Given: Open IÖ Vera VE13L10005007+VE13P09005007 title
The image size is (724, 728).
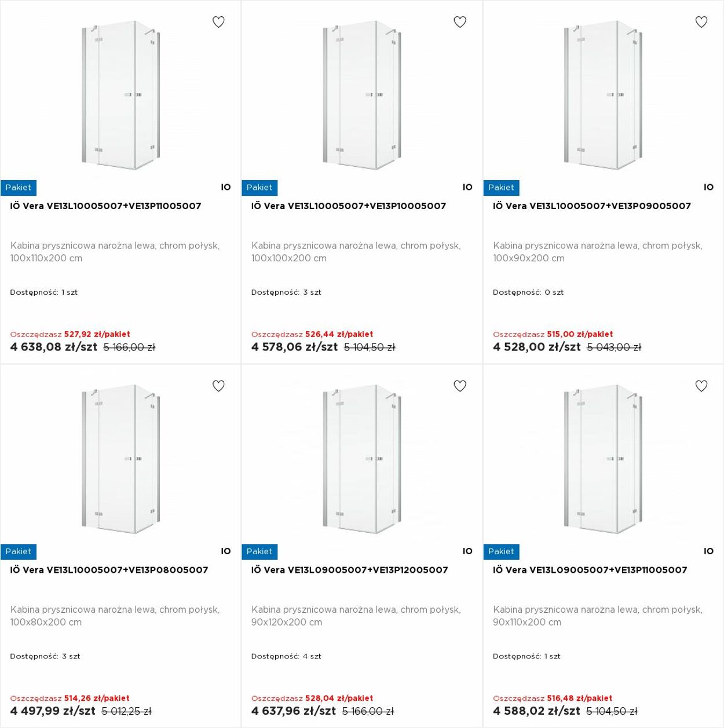Looking at the screenshot, I should pos(592,206).
